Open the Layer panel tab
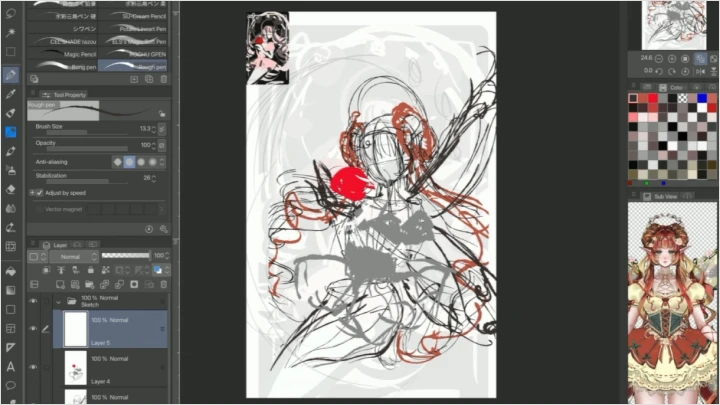720x405 pixels. [60, 244]
